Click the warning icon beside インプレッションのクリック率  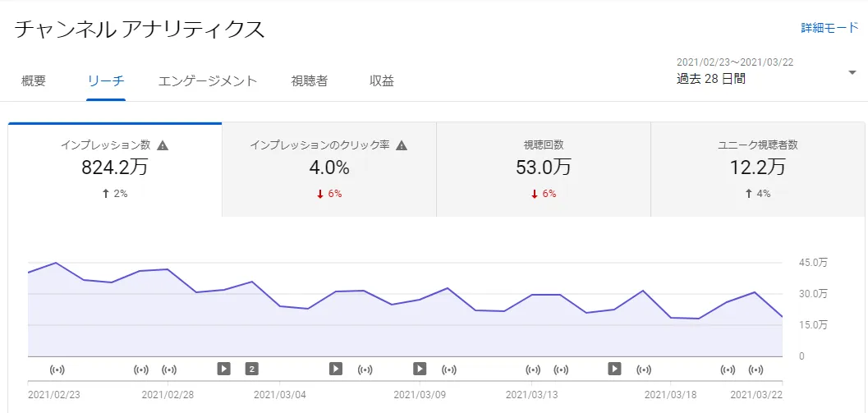pyautogui.click(x=402, y=145)
